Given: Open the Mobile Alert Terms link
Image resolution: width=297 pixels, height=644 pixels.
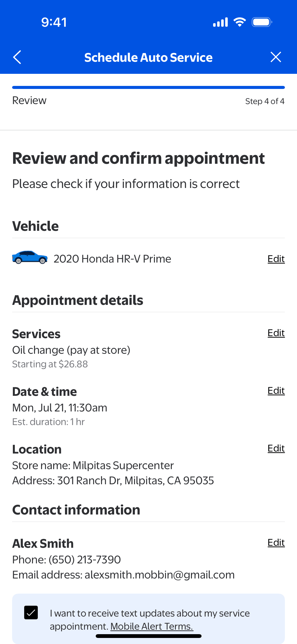Looking at the screenshot, I should point(152,626).
